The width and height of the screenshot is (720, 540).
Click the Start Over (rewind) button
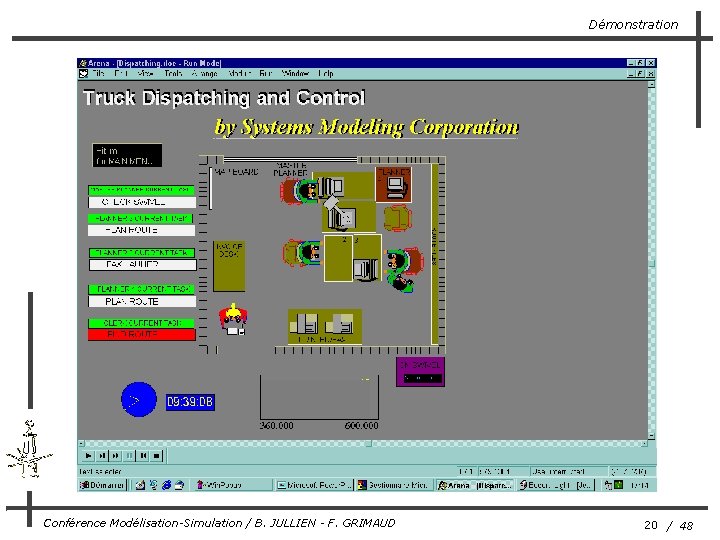point(143,456)
